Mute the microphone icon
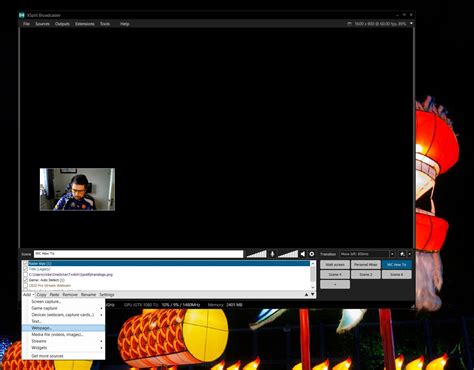 coord(272,254)
